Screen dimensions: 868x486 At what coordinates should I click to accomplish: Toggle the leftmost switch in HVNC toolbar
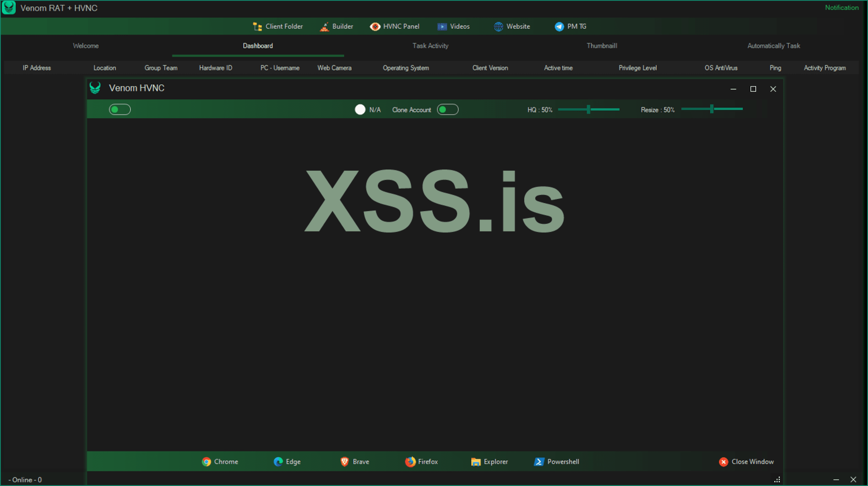pyautogui.click(x=120, y=109)
